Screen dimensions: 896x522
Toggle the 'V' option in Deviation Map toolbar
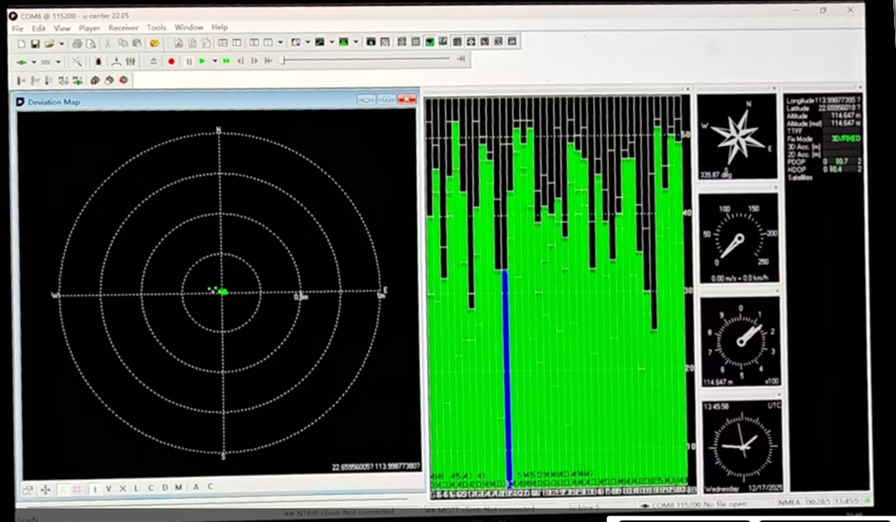click(x=108, y=488)
